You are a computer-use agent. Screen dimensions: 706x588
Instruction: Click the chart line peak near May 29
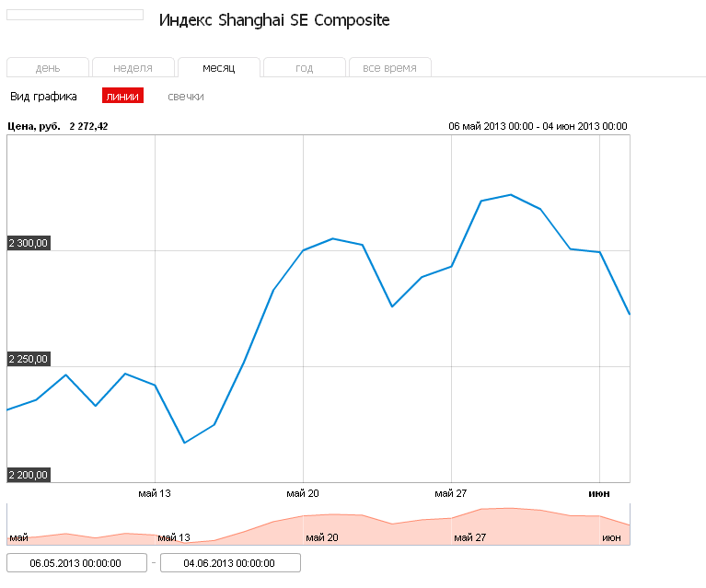coord(511,195)
